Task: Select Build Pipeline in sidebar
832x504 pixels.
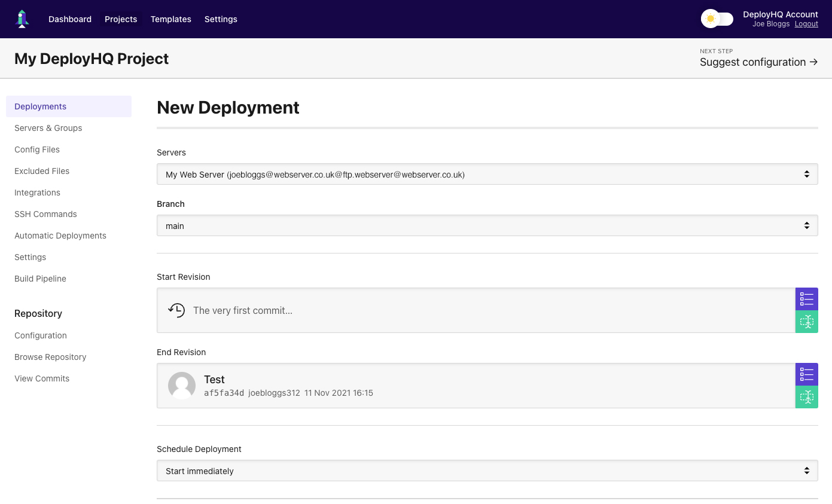Action: (40, 279)
